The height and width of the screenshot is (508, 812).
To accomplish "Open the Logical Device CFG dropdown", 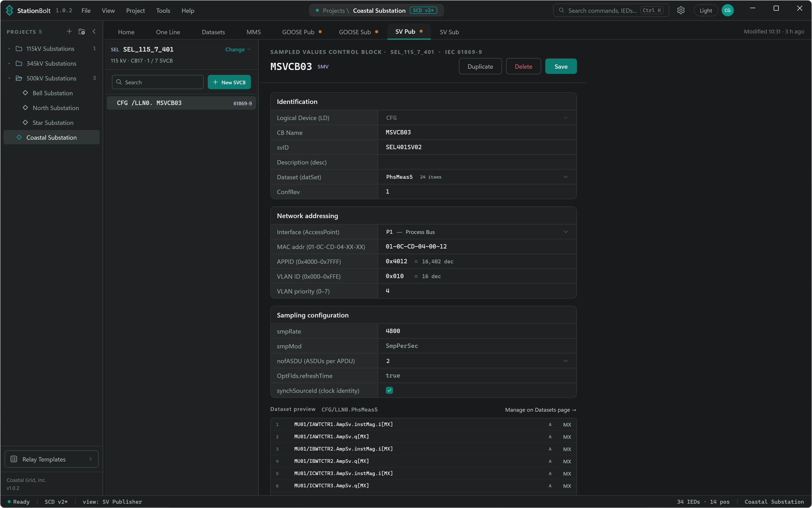I will pyautogui.click(x=477, y=117).
